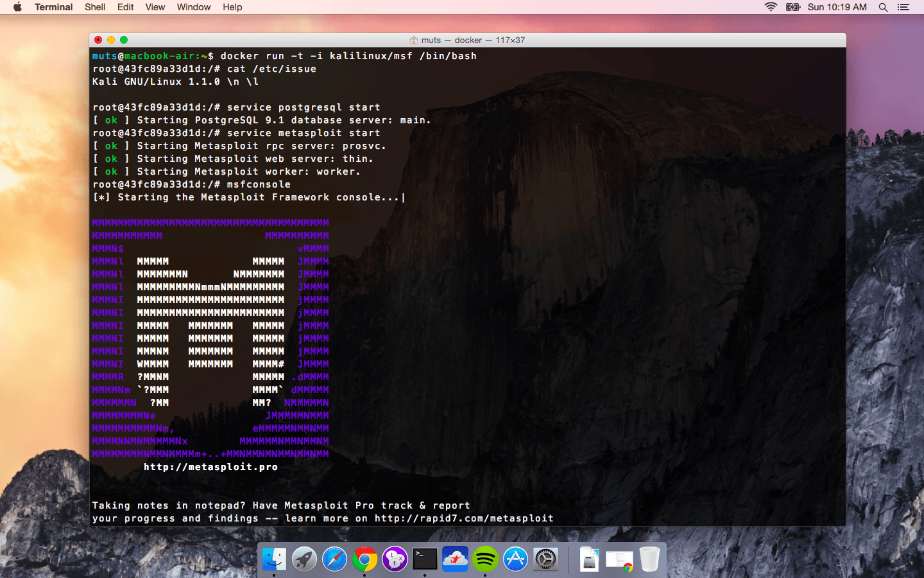Open the Wi-Fi status menu

(x=771, y=7)
